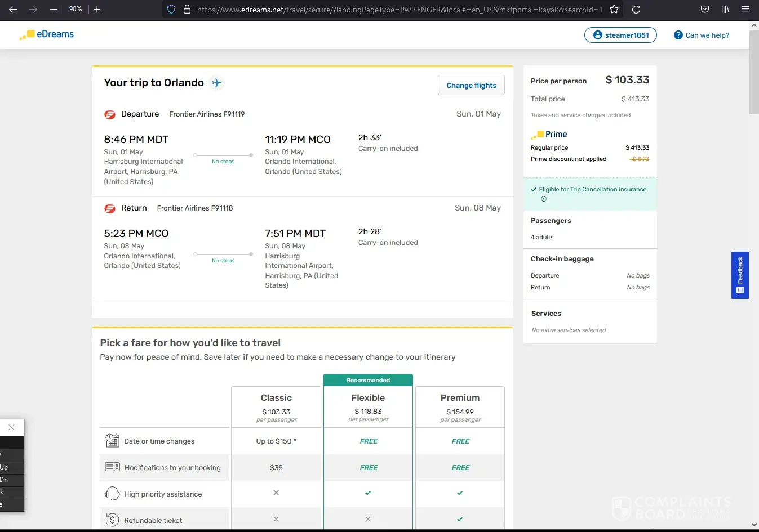Close the small popup at left edge
The image size is (759, 532).
[x=11, y=427]
